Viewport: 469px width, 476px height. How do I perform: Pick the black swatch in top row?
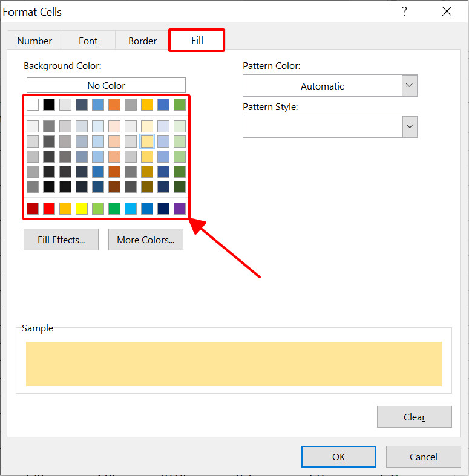pos(49,105)
